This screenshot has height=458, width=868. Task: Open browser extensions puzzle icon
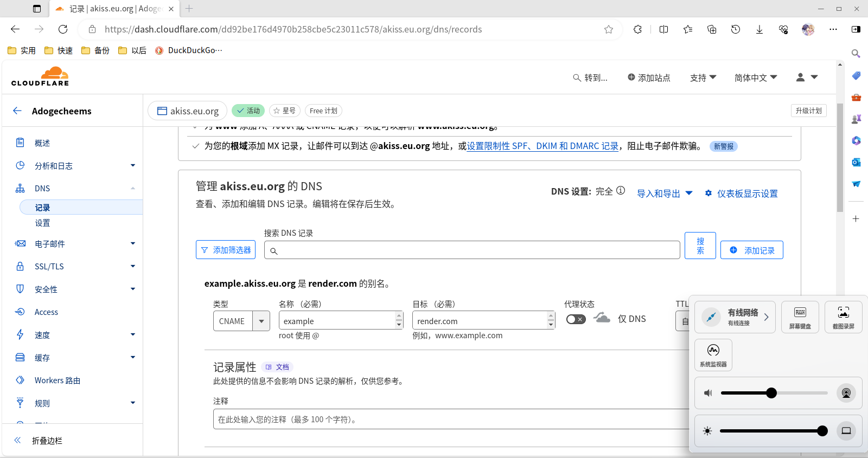(x=638, y=29)
